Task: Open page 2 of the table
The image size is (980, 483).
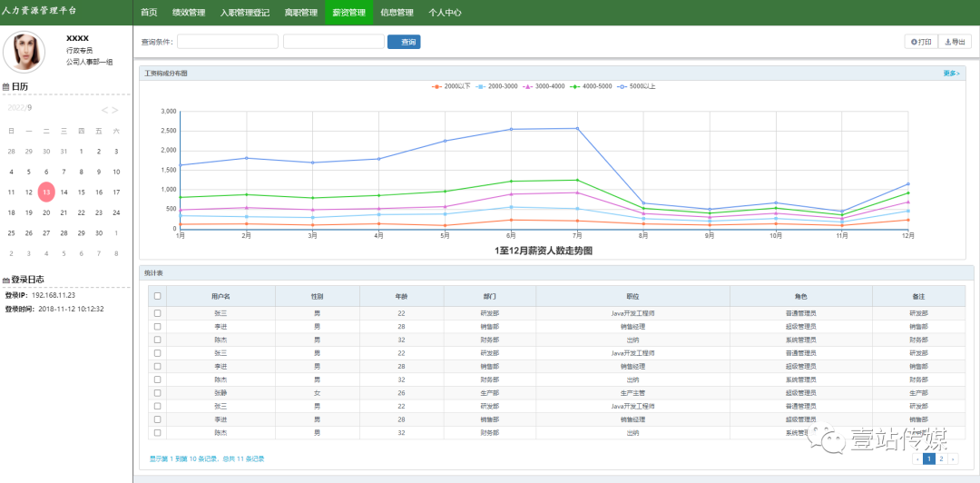Action: pyautogui.click(x=941, y=459)
